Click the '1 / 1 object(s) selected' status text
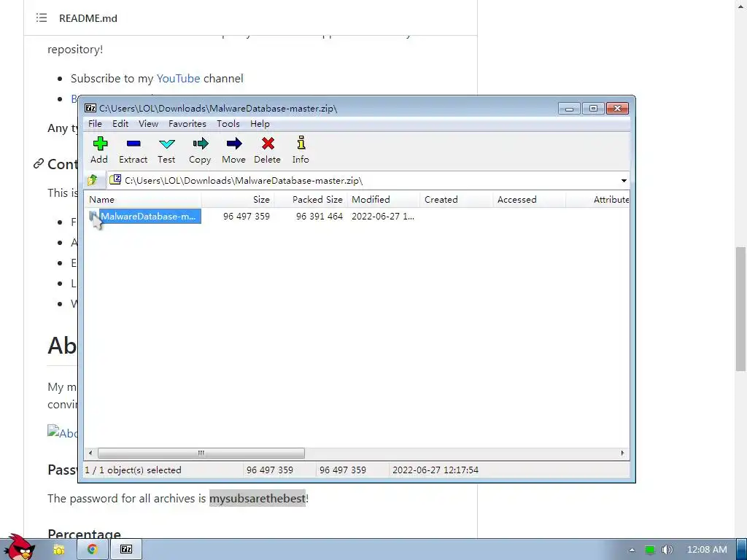This screenshot has height=560, width=747. point(133,470)
